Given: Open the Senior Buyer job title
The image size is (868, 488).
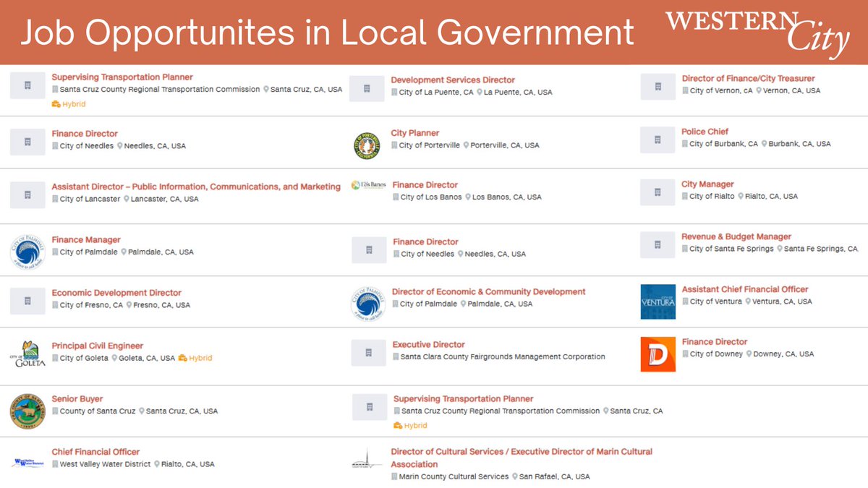Looking at the screenshot, I should click(77, 399).
